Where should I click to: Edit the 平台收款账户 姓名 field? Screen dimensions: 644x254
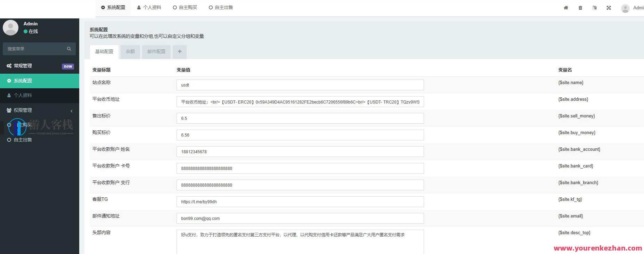[300, 151]
